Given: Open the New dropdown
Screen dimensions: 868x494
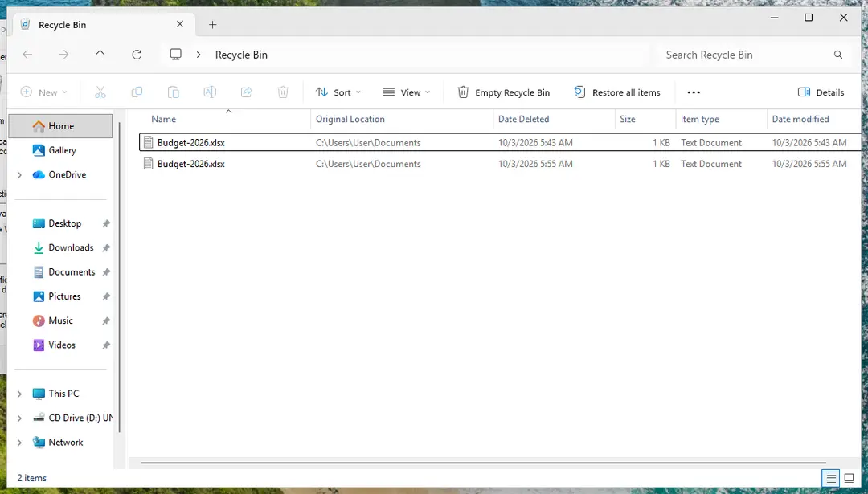Looking at the screenshot, I should tap(43, 92).
